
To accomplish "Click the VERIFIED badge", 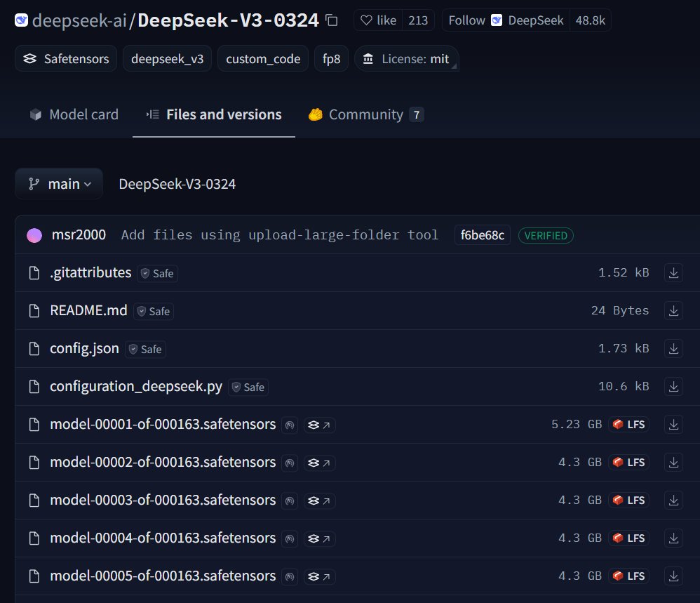I will [546, 235].
